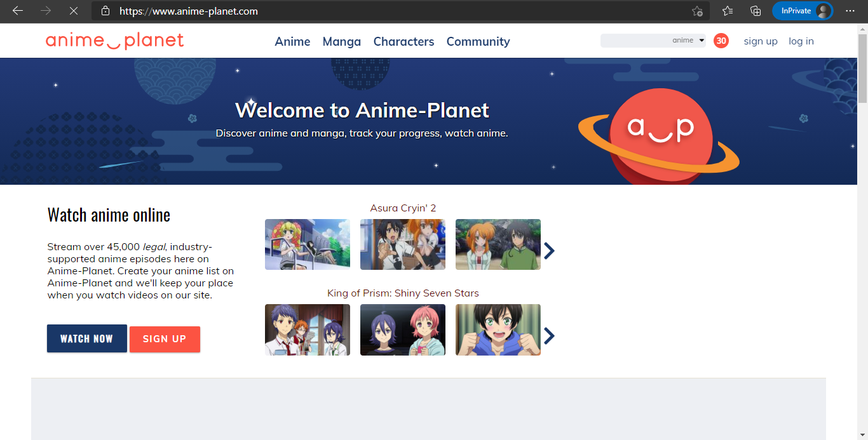This screenshot has height=440, width=868.
Task: Open the Characters menu
Action: coord(403,41)
